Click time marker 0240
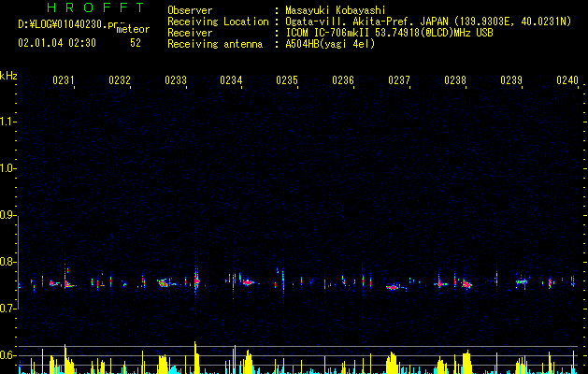Screen dimensions: 588x374 point(567,80)
